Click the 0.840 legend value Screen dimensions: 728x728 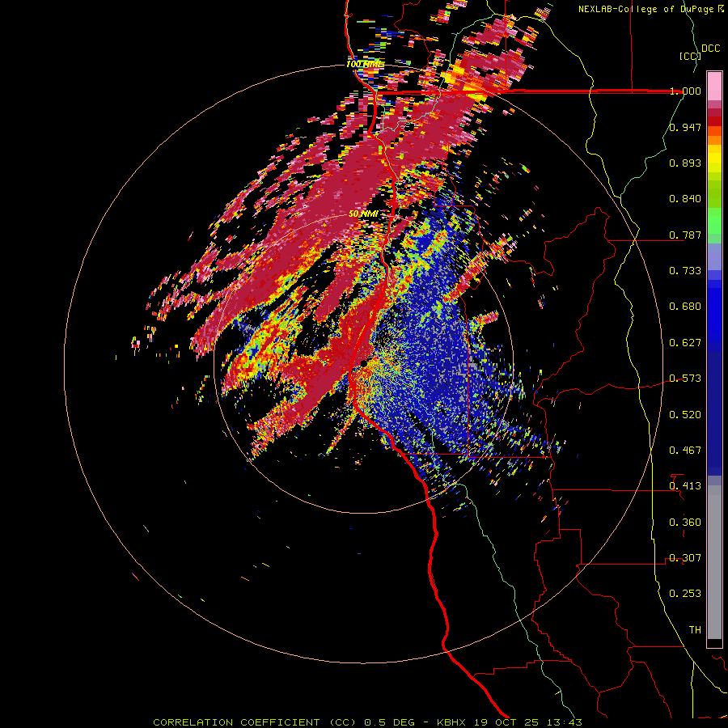click(685, 199)
